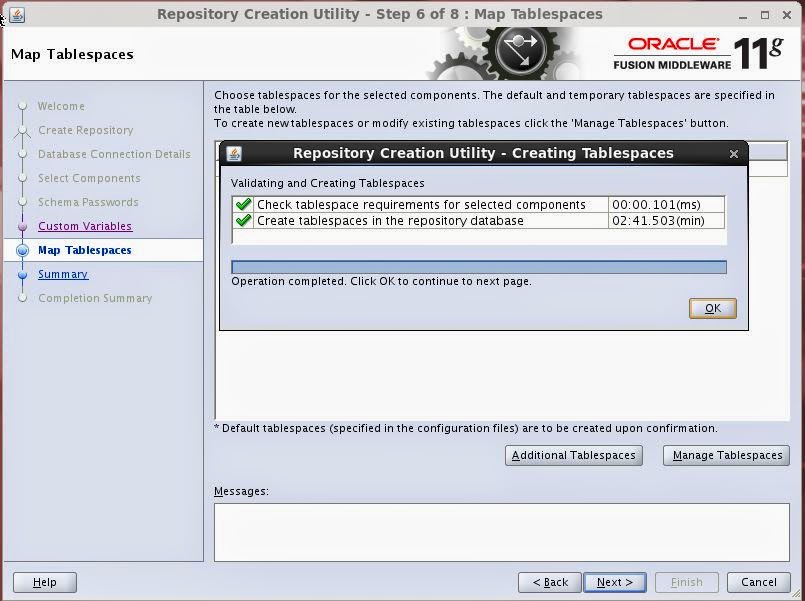This screenshot has width=805, height=601.
Task: Open the Custom Variables step link
Action: pos(84,226)
